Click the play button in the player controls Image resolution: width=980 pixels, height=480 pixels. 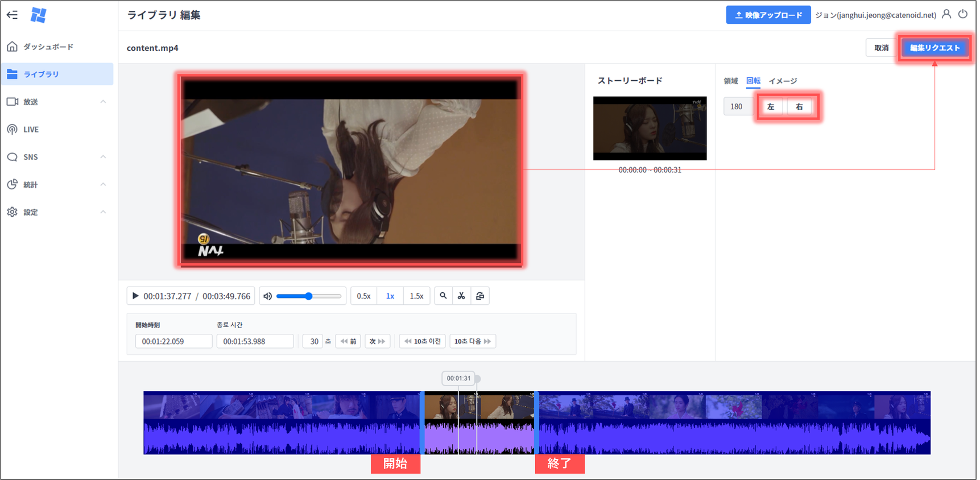pyautogui.click(x=135, y=296)
